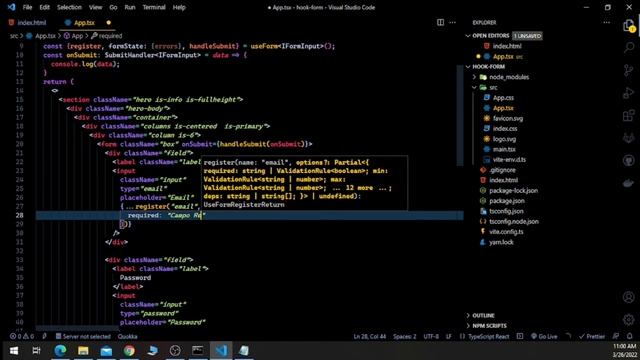Click Ln 28, Col 44 in the status bar
The image size is (640, 360).
pos(369,336)
